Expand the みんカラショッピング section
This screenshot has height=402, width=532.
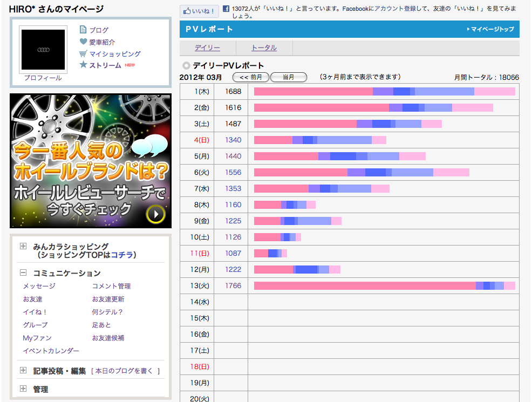23,246
